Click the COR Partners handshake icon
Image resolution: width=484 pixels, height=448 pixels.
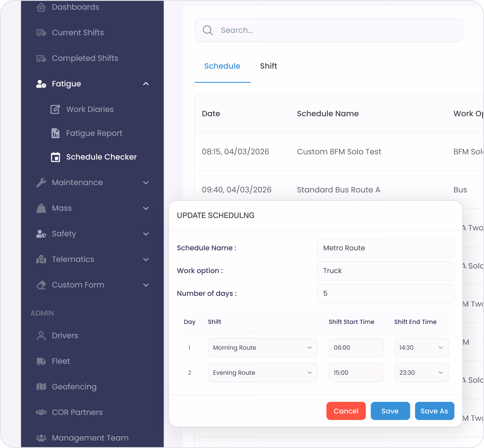tap(41, 412)
